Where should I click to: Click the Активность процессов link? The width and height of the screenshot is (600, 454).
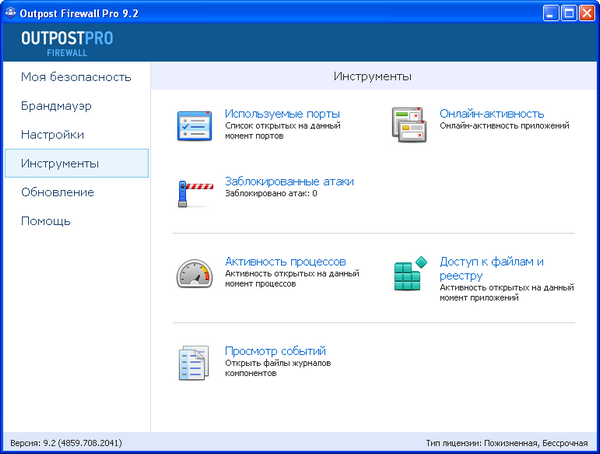click(x=285, y=261)
